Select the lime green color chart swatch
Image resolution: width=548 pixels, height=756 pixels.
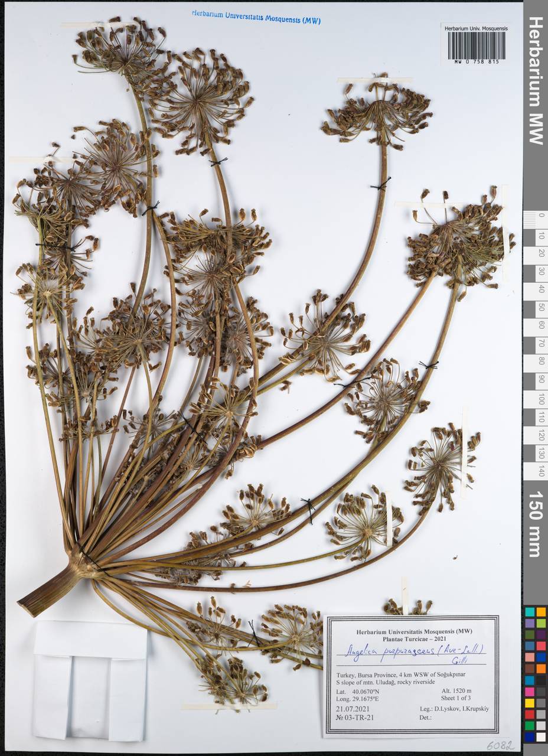tap(541, 623)
